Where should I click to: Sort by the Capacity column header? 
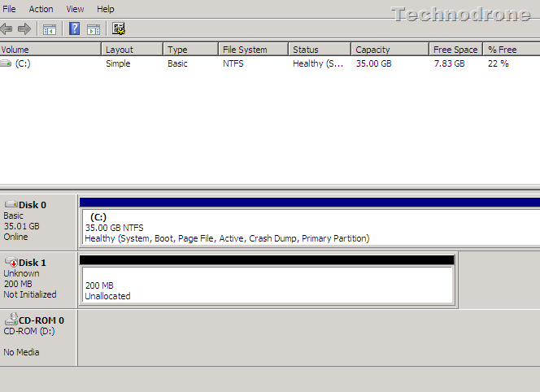(x=390, y=50)
